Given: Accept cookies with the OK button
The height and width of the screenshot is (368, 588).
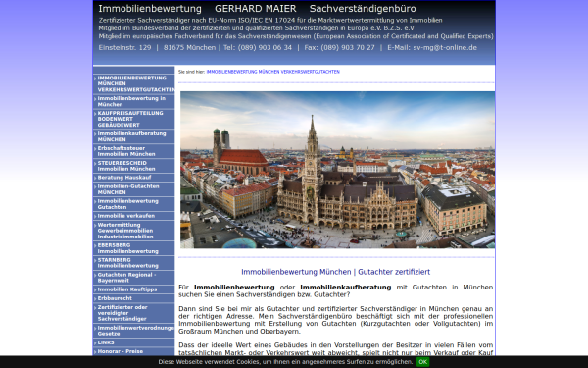Looking at the screenshot, I should [x=422, y=362].
